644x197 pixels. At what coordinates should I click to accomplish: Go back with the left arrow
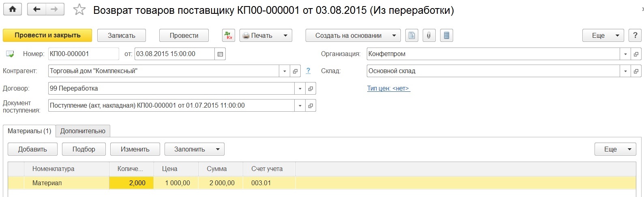(37, 9)
